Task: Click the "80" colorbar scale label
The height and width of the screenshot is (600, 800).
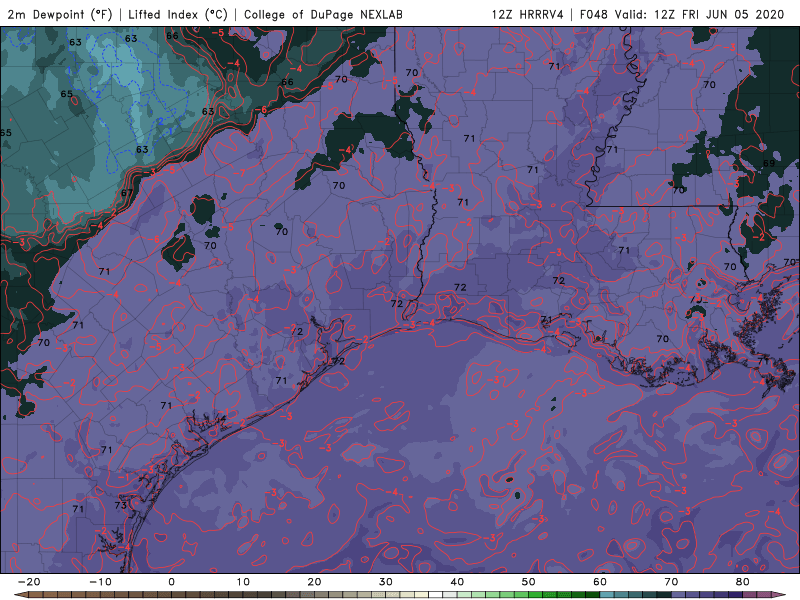Action: pyautogui.click(x=743, y=582)
